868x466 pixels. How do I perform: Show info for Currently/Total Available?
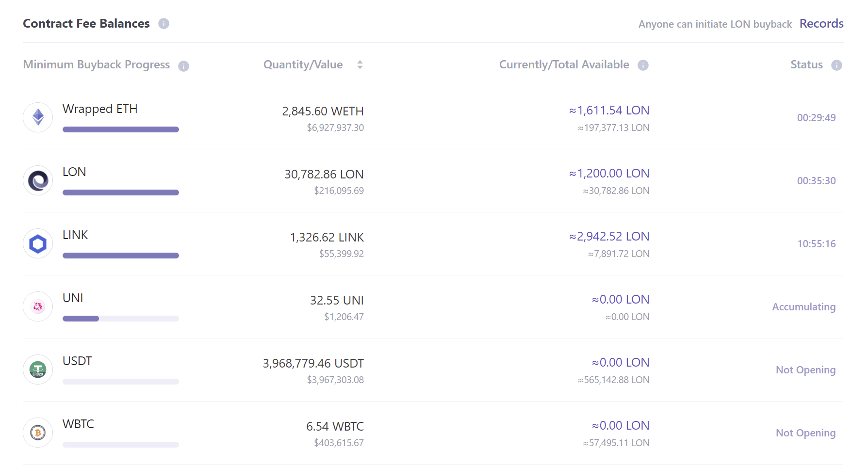[643, 65]
